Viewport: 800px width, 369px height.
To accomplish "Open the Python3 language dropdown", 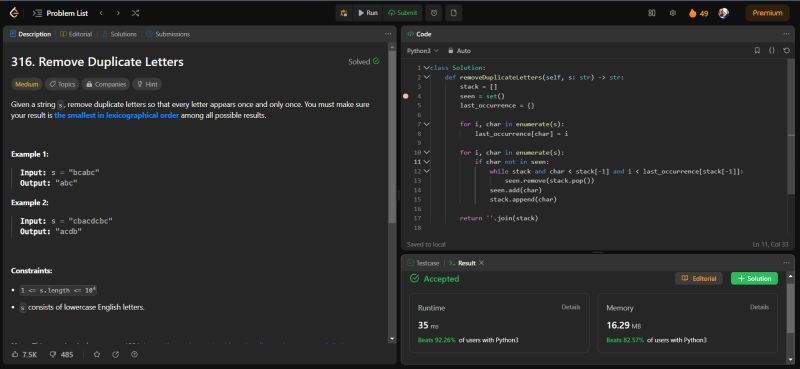I will point(422,51).
